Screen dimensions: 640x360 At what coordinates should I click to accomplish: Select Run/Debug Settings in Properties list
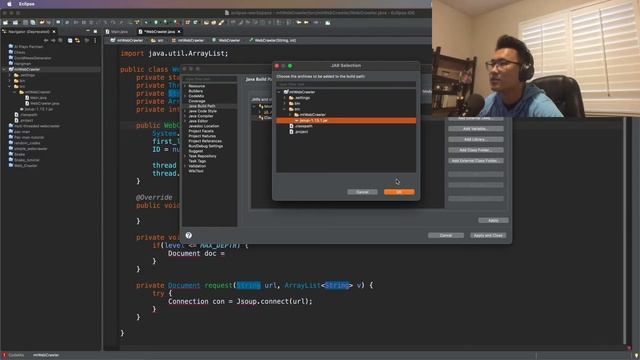205,146
